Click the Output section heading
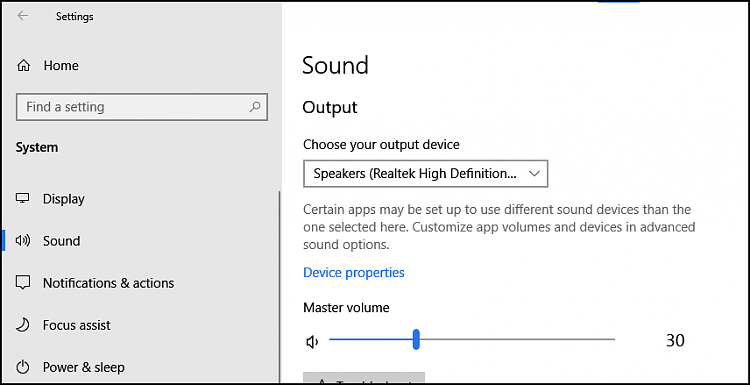Screen dimensions: 750x385 [x=330, y=107]
